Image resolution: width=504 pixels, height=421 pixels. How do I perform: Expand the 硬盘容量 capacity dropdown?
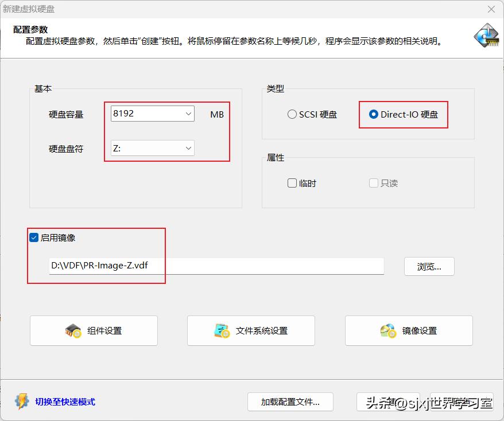(188, 114)
